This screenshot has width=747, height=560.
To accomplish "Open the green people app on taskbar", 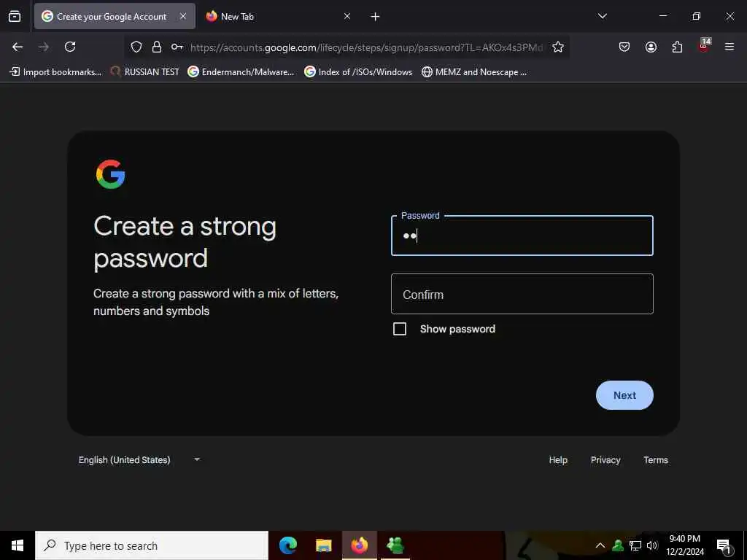I will pos(395,545).
